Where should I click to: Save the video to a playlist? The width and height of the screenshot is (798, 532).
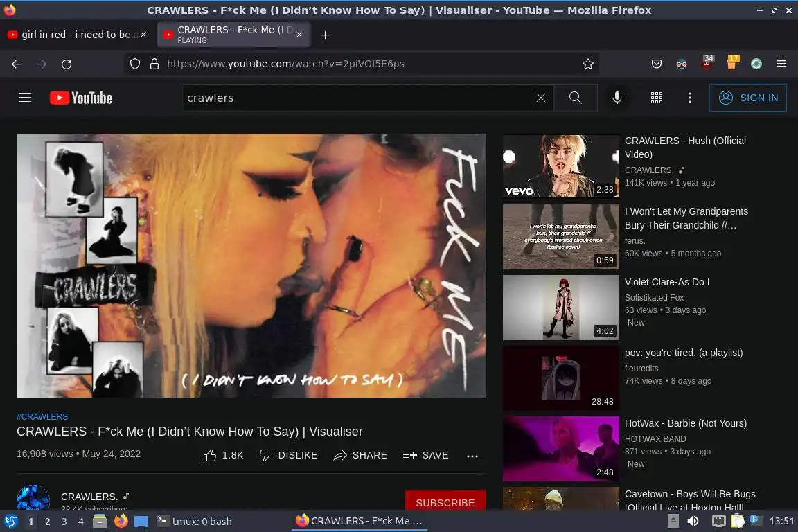tap(425, 455)
